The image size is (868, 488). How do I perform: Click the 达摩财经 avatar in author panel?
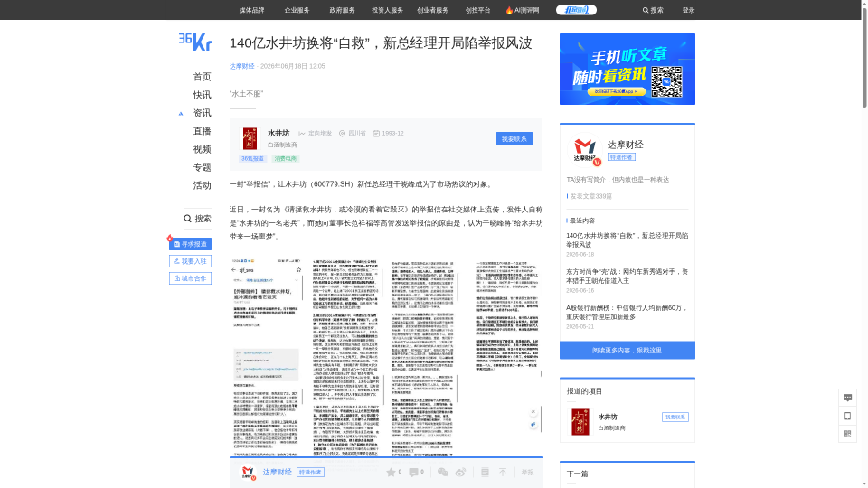coord(585,150)
